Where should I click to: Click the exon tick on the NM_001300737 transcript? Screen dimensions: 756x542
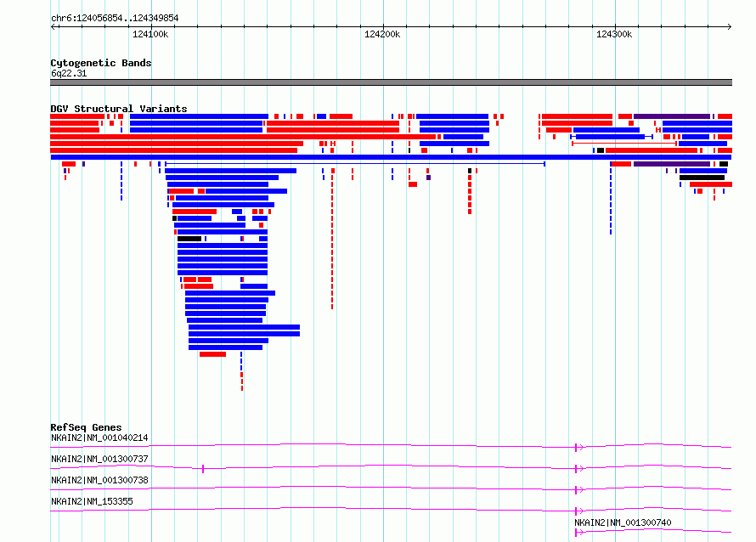203,469
